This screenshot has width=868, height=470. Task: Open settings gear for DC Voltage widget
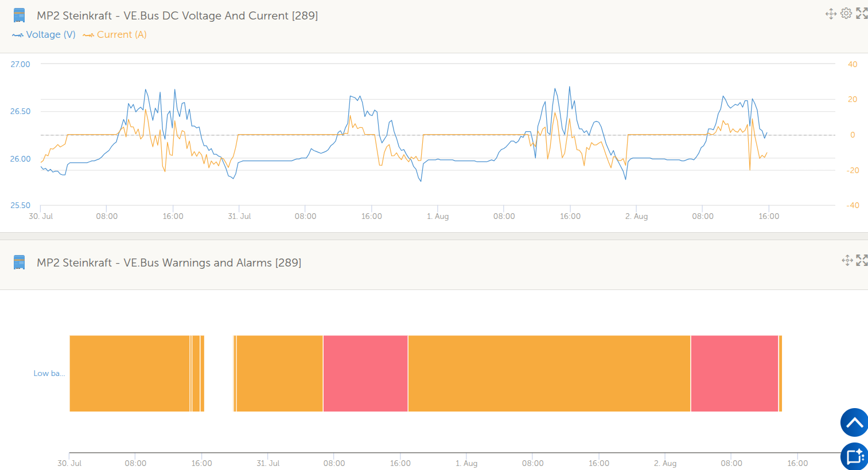point(846,13)
